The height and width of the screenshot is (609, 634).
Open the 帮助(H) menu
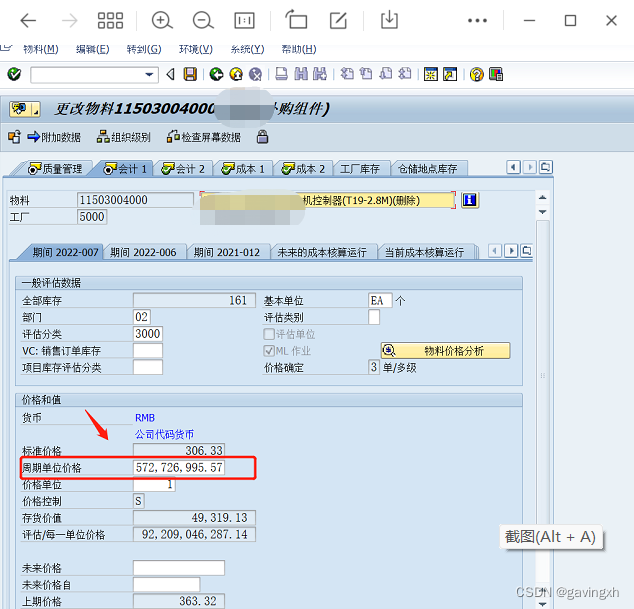(x=299, y=49)
